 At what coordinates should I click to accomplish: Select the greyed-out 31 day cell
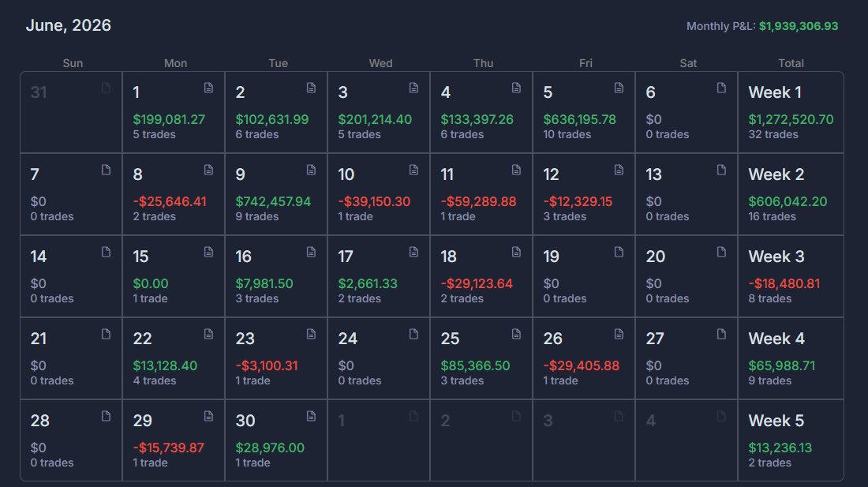[x=71, y=112]
